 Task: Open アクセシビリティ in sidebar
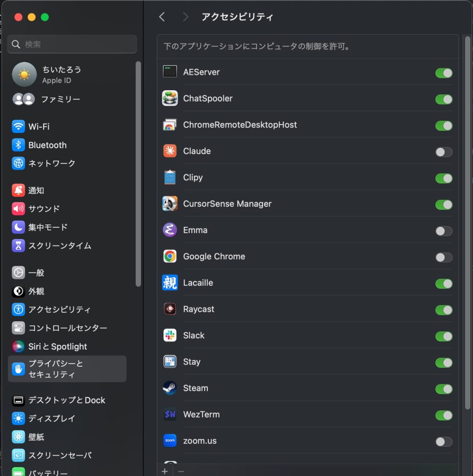(x=67, y=309)
